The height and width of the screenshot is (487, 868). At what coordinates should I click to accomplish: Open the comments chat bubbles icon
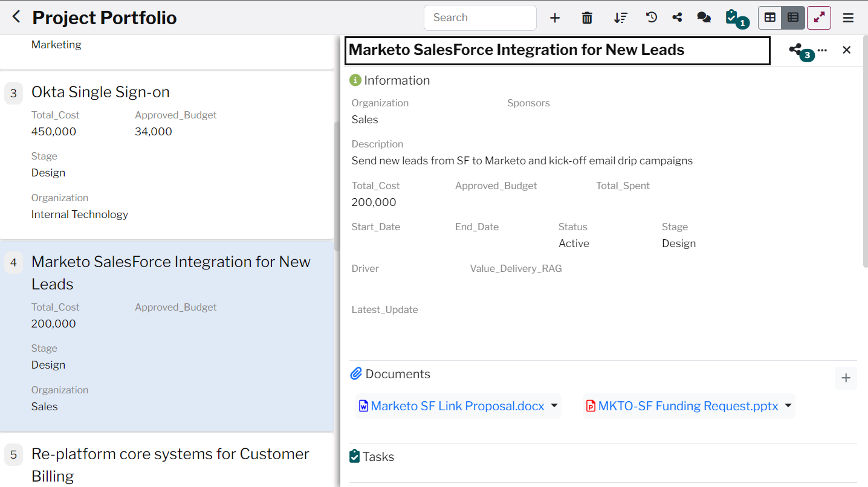(x=704, y=17)
